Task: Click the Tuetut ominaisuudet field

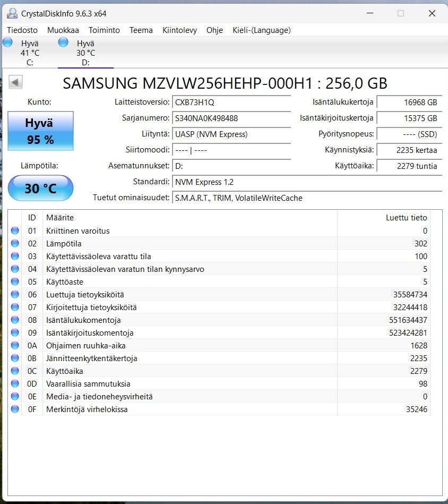Action: click(307, 198)
